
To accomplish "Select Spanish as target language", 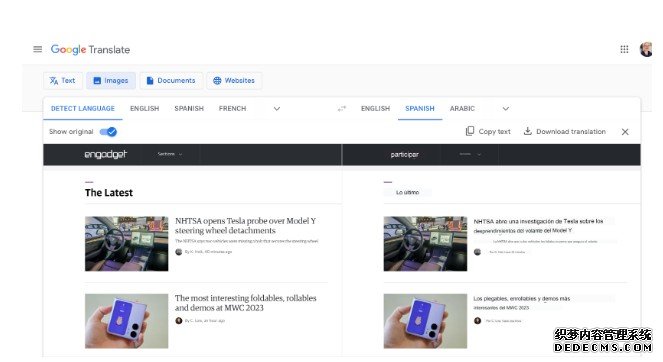I will coord(420,109).
